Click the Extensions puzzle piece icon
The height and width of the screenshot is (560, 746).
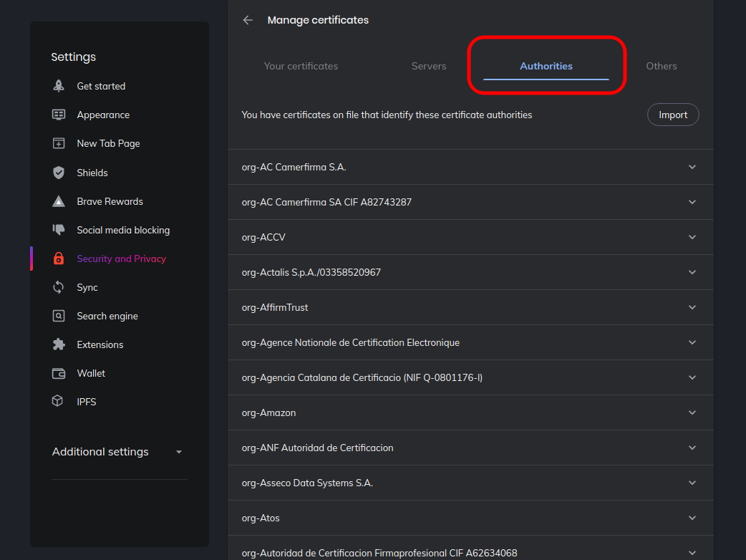(x=59, y=344)
